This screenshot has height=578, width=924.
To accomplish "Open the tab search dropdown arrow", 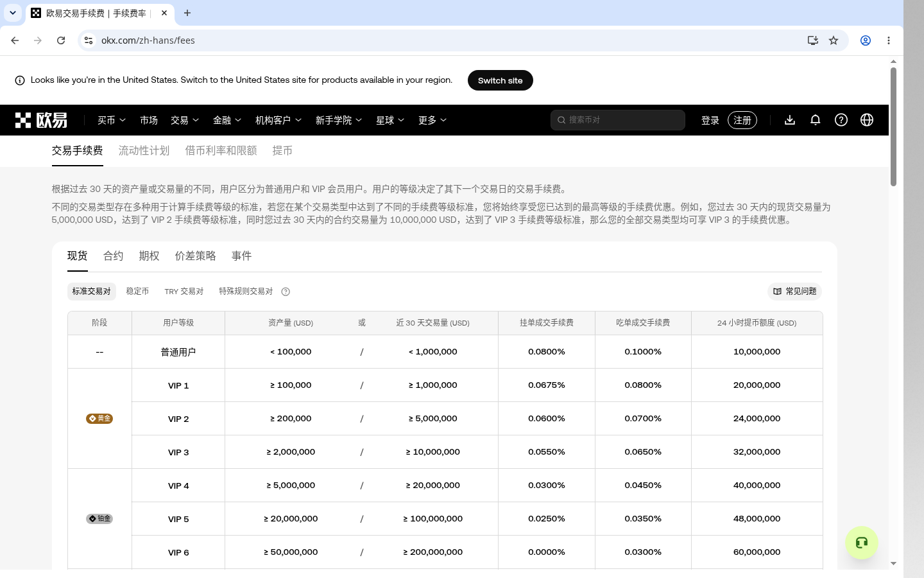I will [13, 13].
